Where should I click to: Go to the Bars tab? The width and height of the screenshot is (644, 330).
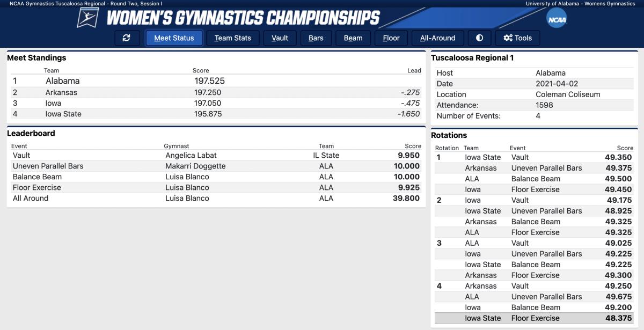[316, 38]
